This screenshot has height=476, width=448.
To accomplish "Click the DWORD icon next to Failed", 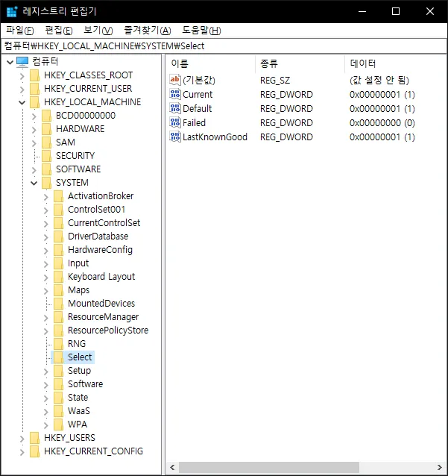I will point(175,122).
